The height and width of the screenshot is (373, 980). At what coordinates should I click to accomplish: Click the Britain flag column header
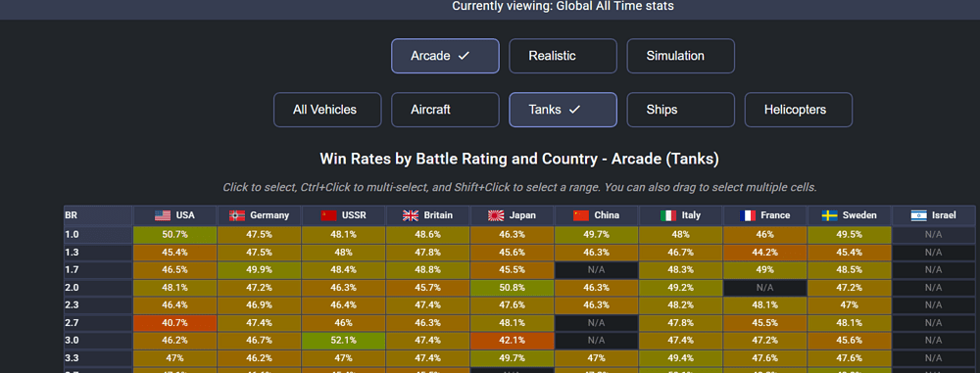tap(428, 215)
